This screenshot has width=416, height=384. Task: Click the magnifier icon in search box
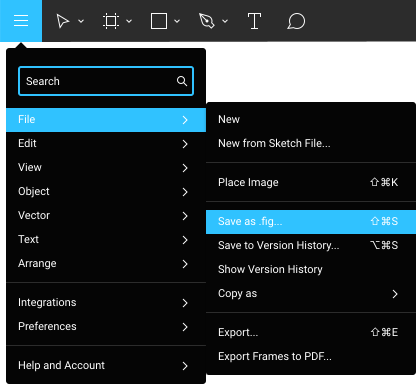182,81
